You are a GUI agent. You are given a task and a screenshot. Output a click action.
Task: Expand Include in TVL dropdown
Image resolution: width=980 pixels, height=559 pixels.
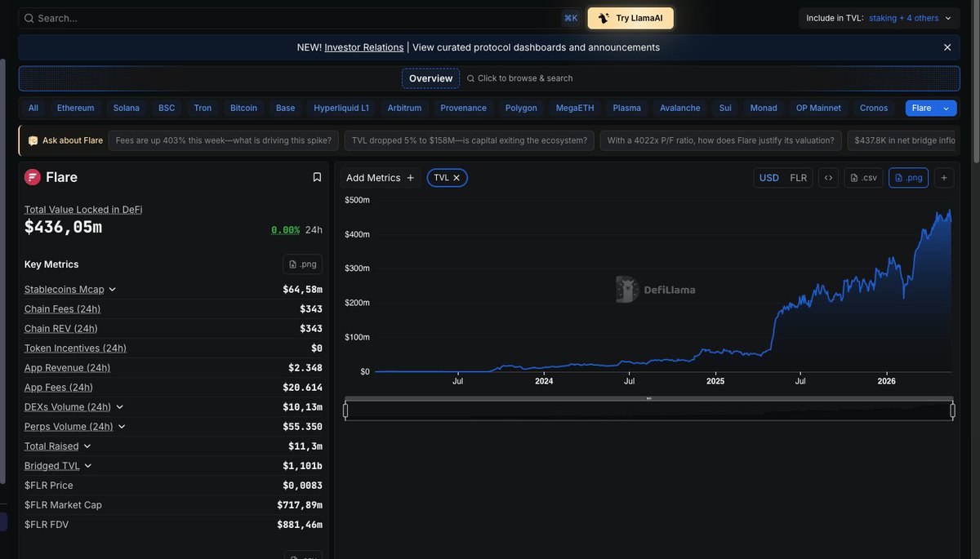click(x=879, y=18)
